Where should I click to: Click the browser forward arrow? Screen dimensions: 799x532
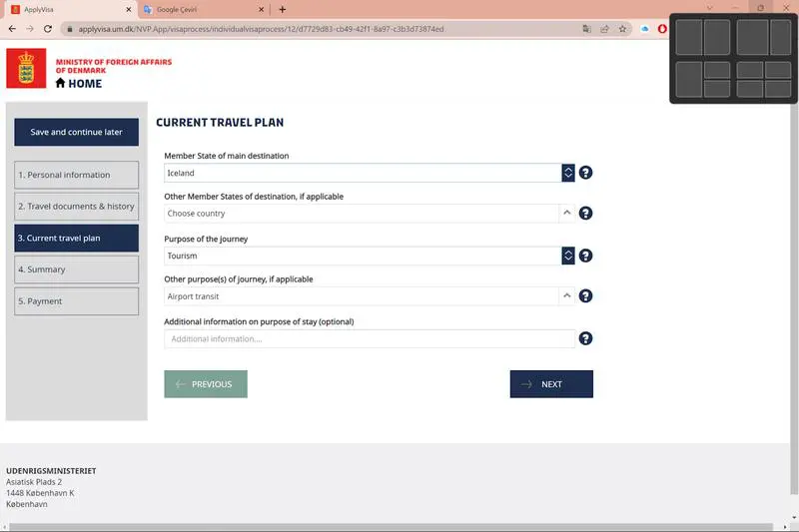coord(30,29)
